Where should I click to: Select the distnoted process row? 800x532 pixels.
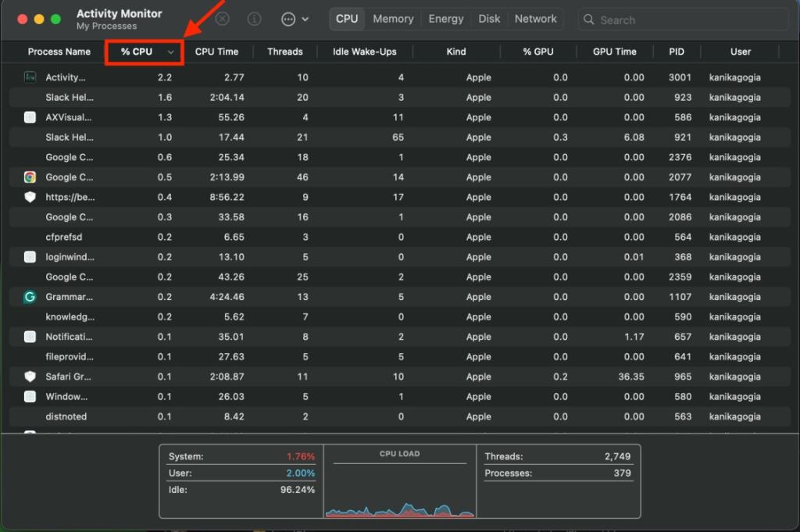click(399, 416)
